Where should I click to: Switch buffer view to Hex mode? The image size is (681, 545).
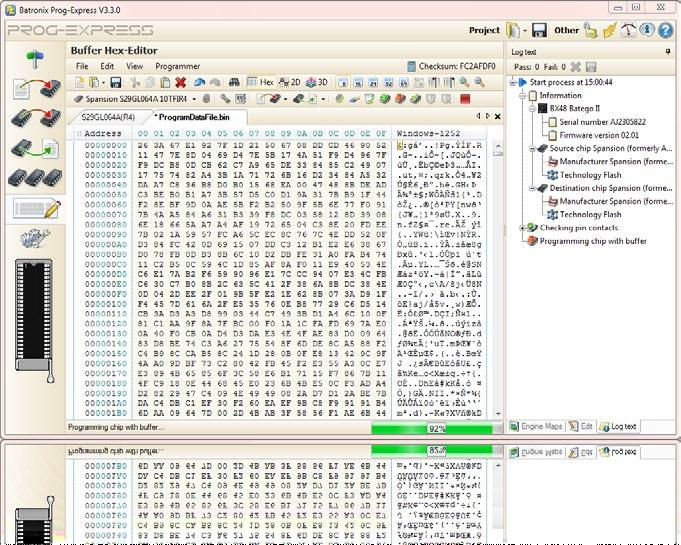pos(260,83)
